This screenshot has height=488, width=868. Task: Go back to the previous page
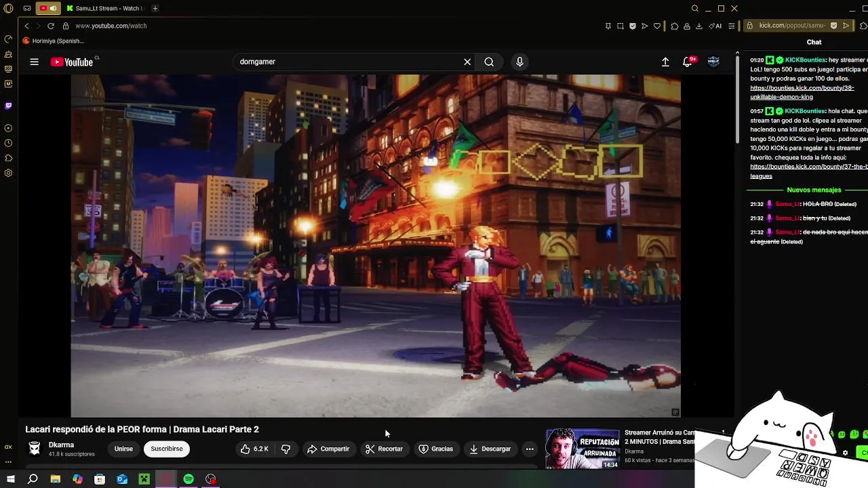tap(26, 26)
